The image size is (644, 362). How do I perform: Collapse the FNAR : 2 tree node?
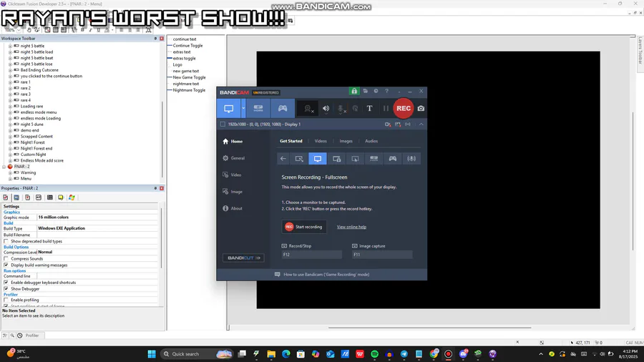point(4,167)
